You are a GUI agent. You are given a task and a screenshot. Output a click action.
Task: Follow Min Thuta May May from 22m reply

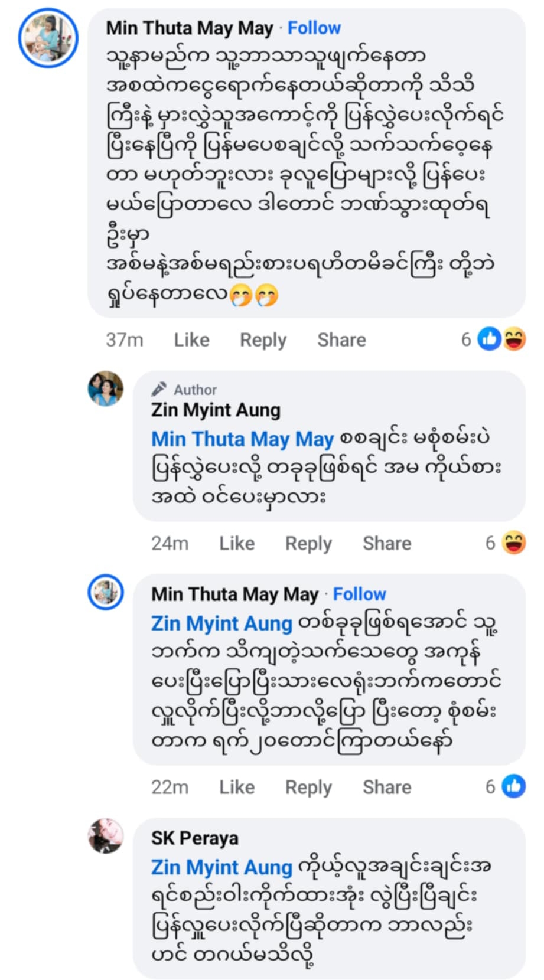[x=359, y=594]
